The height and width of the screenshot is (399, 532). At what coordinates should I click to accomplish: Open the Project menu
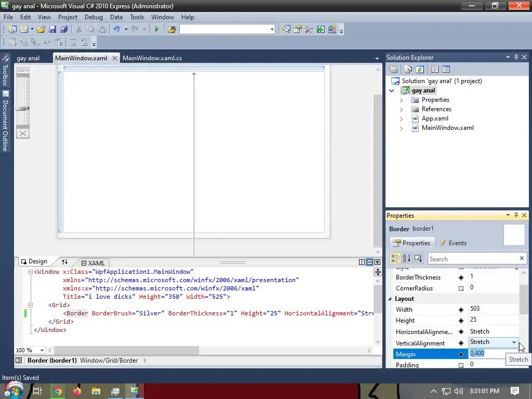68,17
